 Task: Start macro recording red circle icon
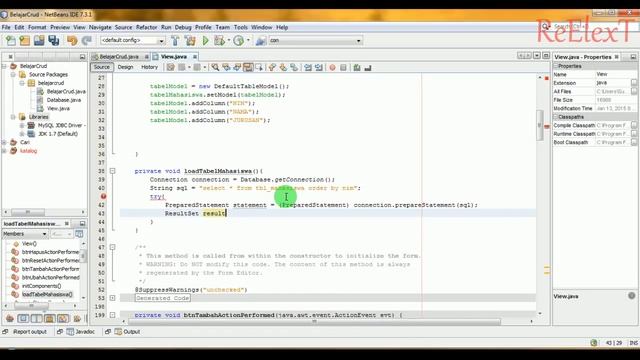click(x=332, y=67)
